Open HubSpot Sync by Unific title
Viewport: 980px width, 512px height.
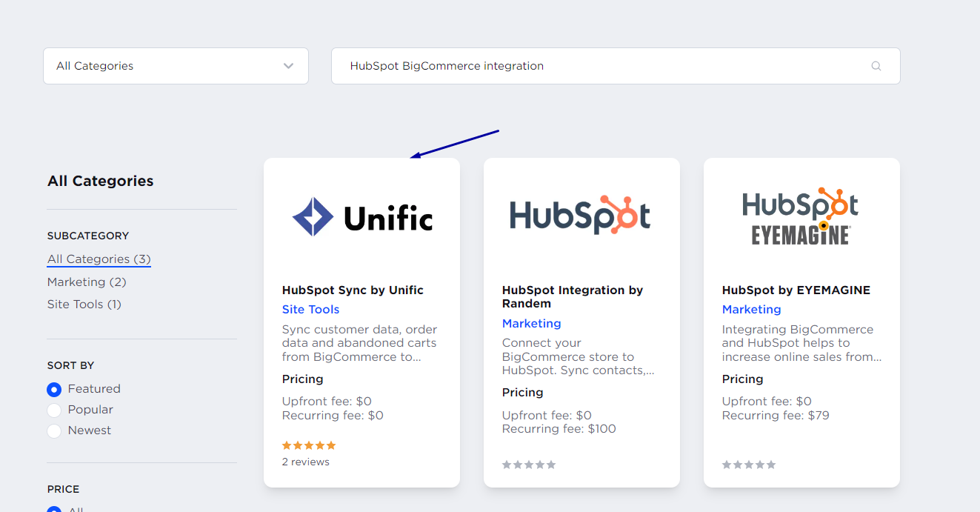click(x=353, y=290)
